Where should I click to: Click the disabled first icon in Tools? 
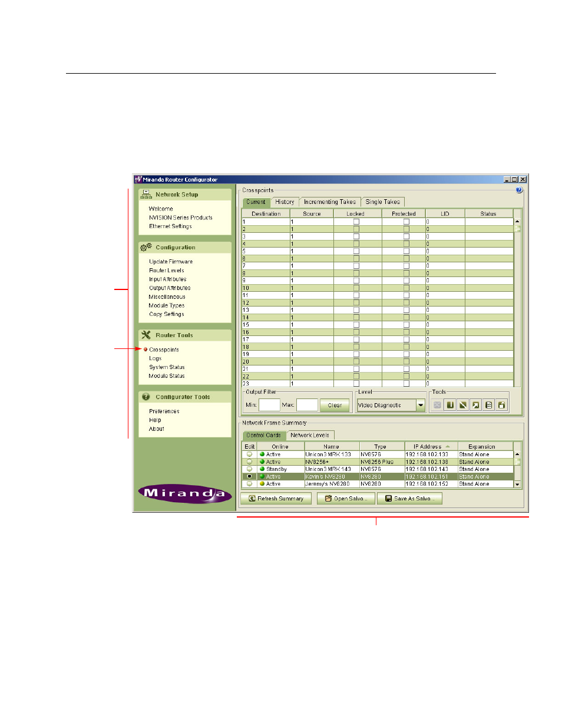click(x=437, y=405)
